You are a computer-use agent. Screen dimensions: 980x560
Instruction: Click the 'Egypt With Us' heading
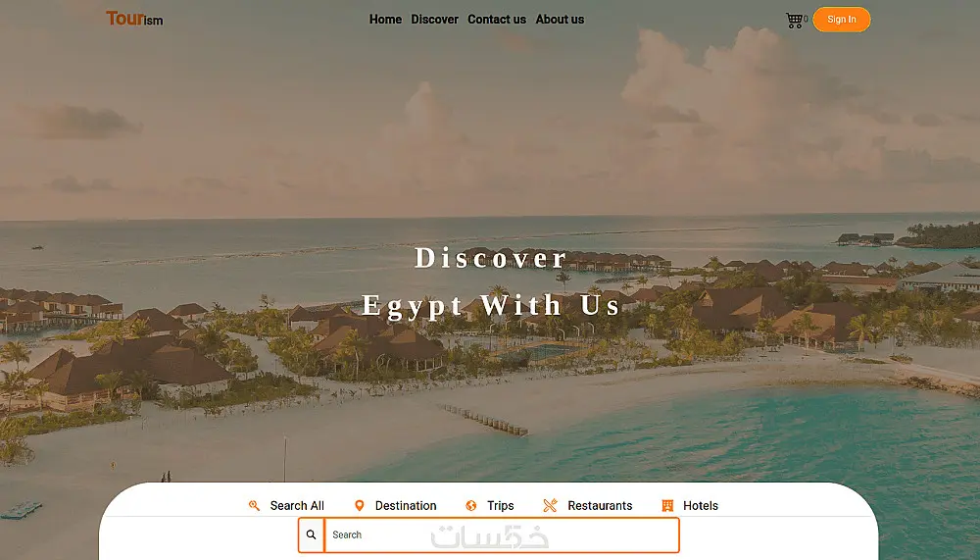point(491,305)
